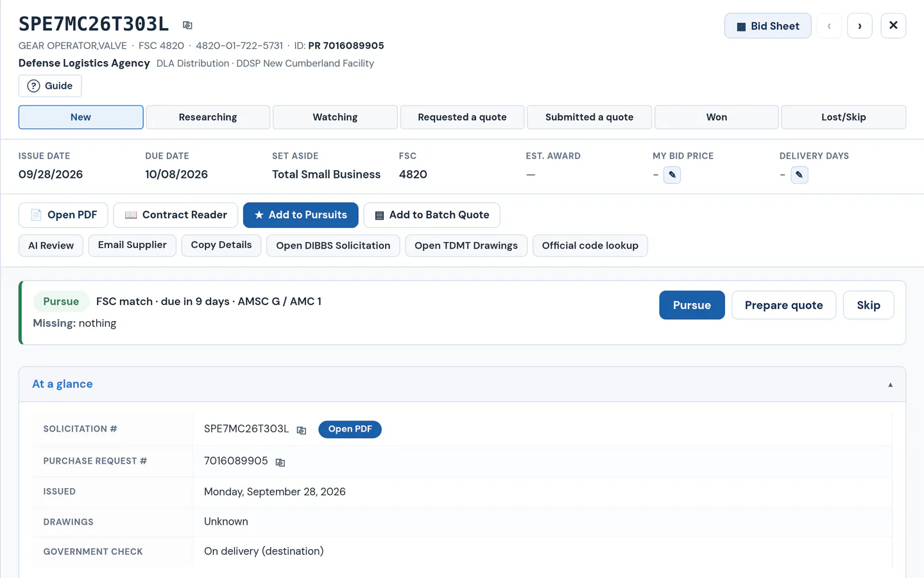
Task: Open TDMT Drawings
Action: pos(466,245)
